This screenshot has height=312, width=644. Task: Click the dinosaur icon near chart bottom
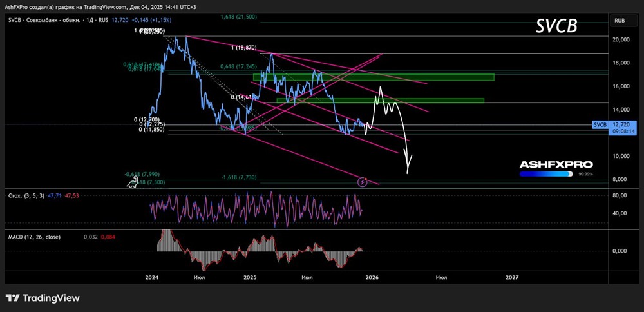point(132,182)
